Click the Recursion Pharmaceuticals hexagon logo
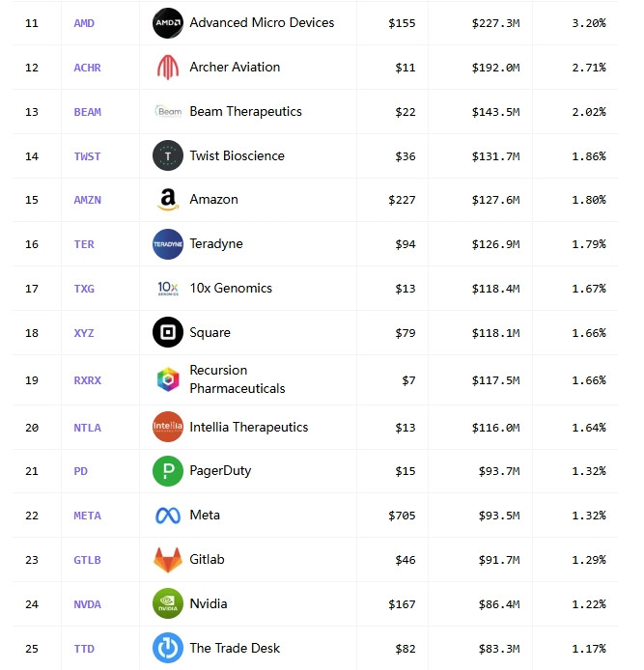 point(167,379)
